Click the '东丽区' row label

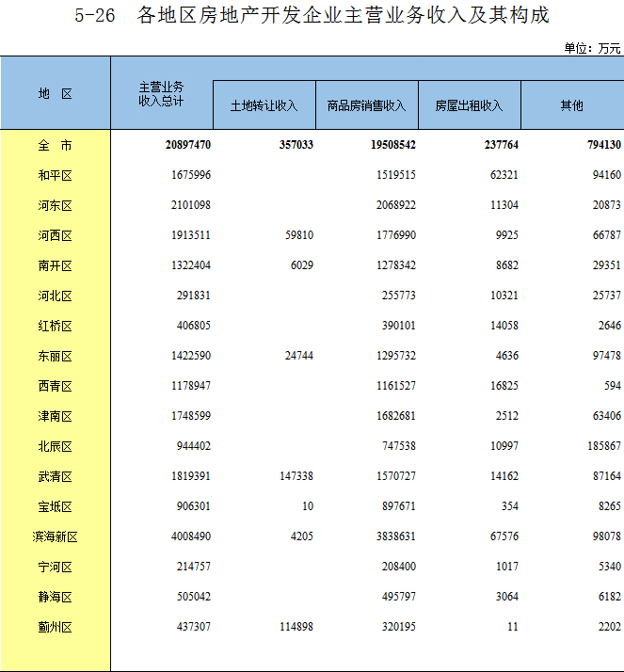55,356
